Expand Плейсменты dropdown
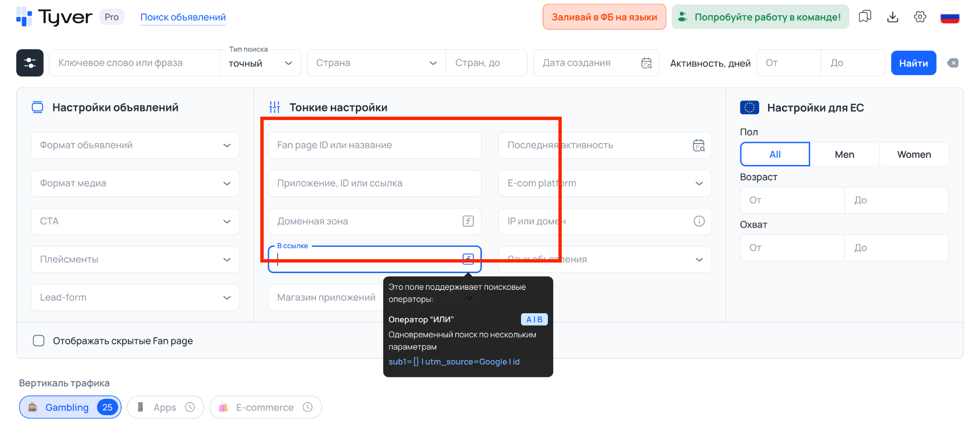This screenshot has width=980, height=428. [135, 259]
